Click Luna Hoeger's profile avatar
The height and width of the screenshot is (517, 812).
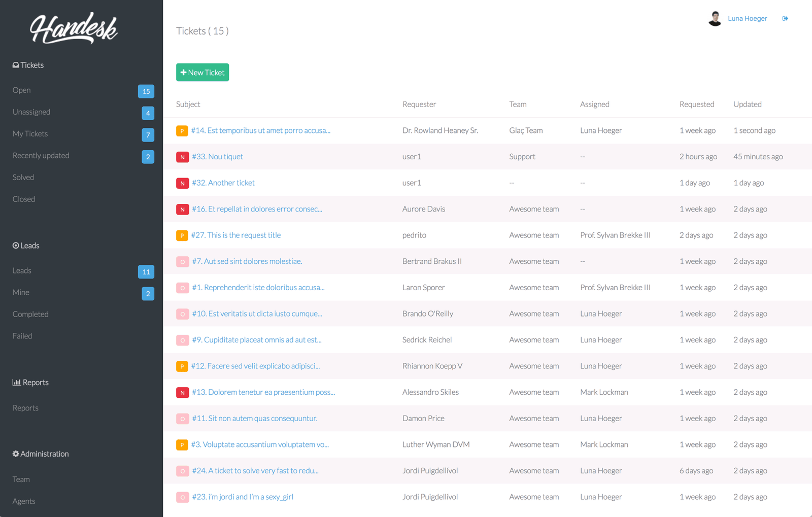coord(715,18)
